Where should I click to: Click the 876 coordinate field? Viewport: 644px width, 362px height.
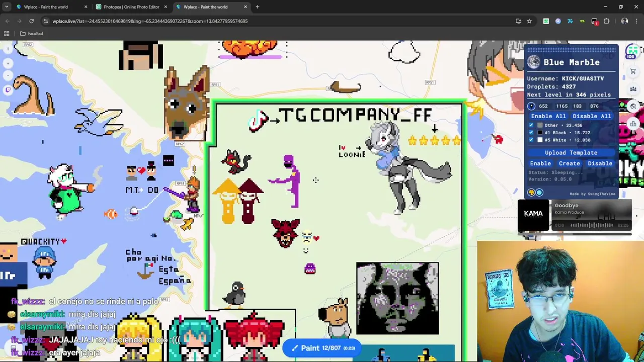(594, 106)
